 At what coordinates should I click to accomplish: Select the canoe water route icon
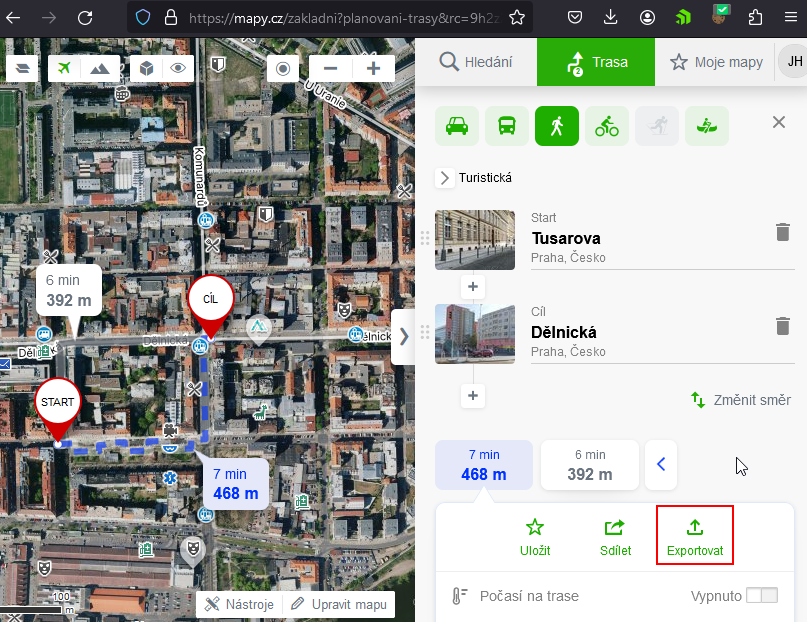coord(707,126)
